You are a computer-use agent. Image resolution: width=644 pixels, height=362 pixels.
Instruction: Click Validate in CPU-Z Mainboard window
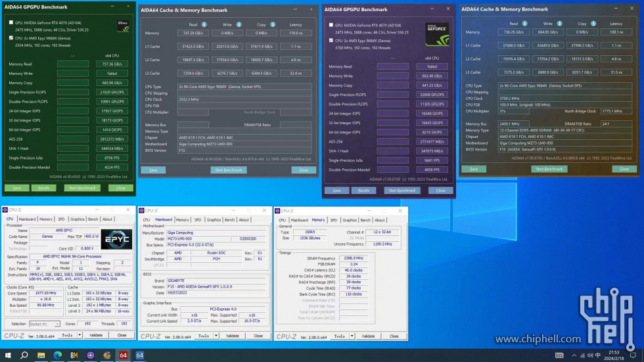(233, 336)
